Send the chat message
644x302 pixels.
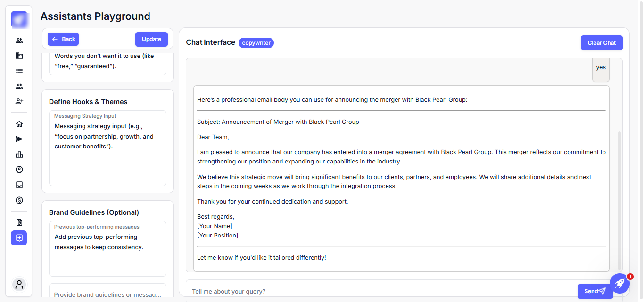[595, 291]
